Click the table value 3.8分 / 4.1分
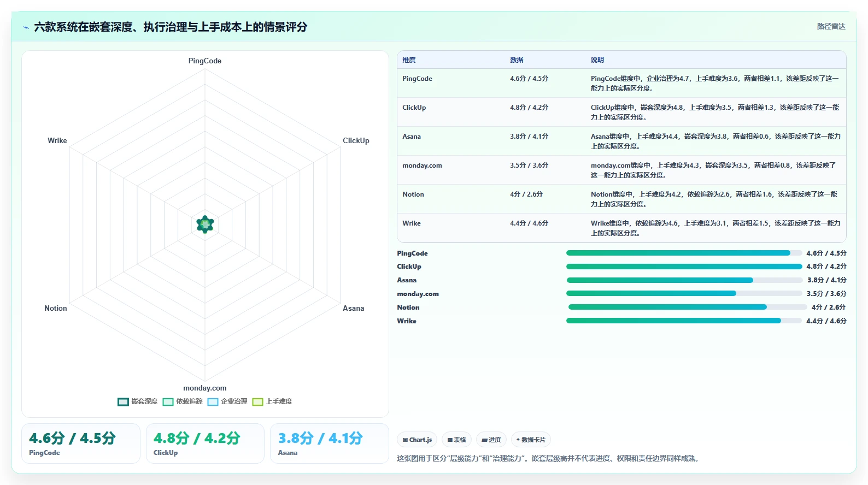The height and width of the screenshot is (485, 868). pos(529,137)
